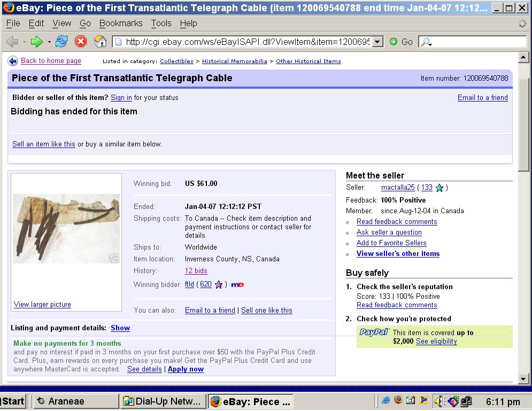The image size is (532, 411).
Task: Open the Forward button history dropdown arrow
Action: click(x=49, y=42)
